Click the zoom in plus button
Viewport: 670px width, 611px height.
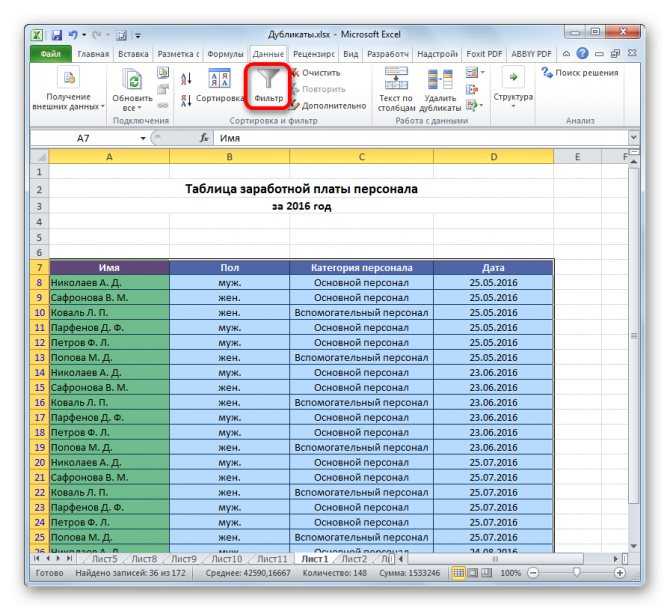tap(620, 573)
